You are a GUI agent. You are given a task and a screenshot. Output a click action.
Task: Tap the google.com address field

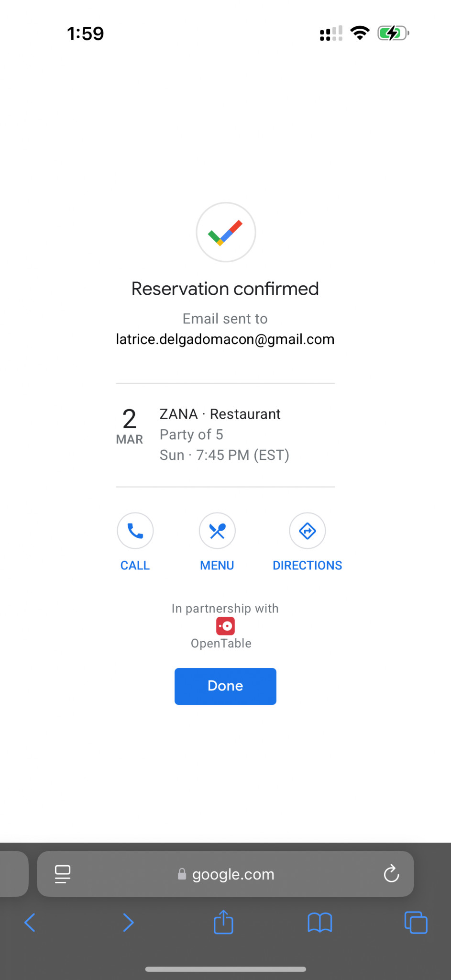coord(226,874)
